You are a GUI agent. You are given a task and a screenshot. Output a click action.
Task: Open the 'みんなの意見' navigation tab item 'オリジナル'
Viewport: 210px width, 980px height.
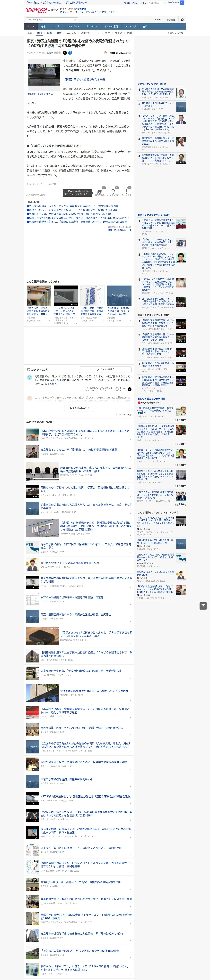(x=92, y=27)
